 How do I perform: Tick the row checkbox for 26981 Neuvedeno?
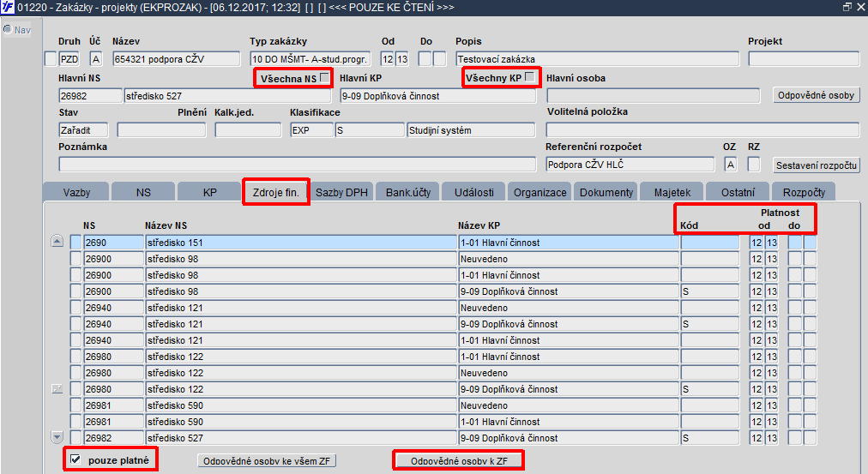click(x=75, y=405)
